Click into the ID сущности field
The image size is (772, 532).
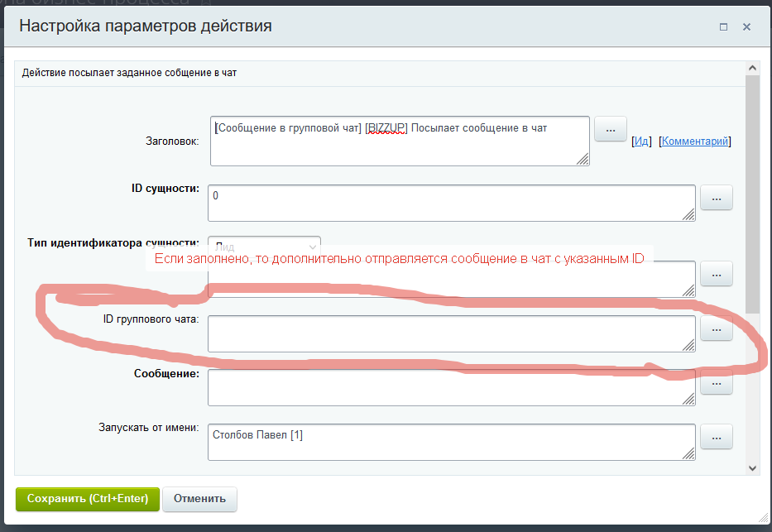[451, 203]
